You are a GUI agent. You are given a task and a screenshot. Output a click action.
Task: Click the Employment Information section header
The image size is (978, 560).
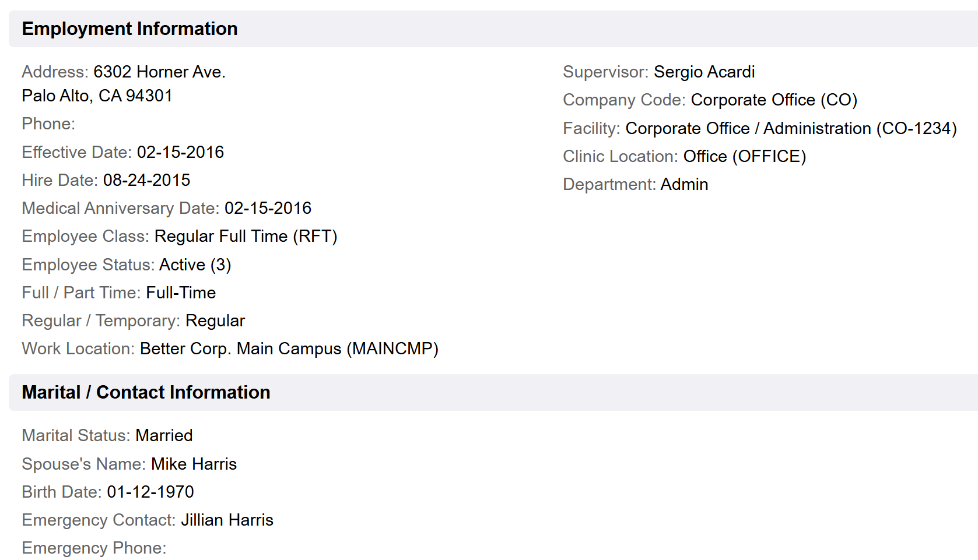[x=129, y=29]
